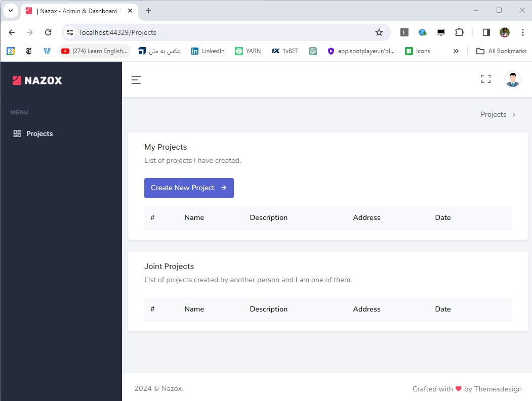
Task: Go back with the browser back arrow
Action: coord(12,32)
